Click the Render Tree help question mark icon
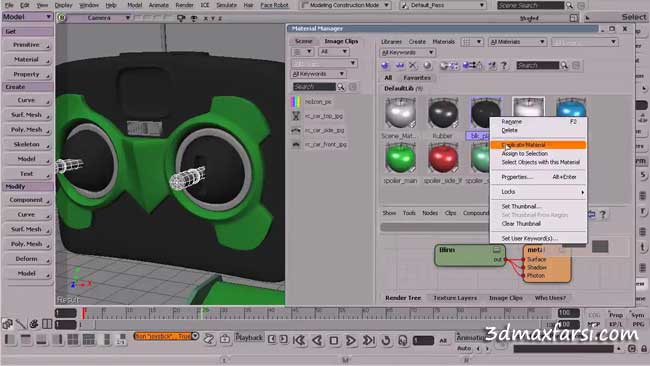The image size is (650, 366). coord(603,214)
